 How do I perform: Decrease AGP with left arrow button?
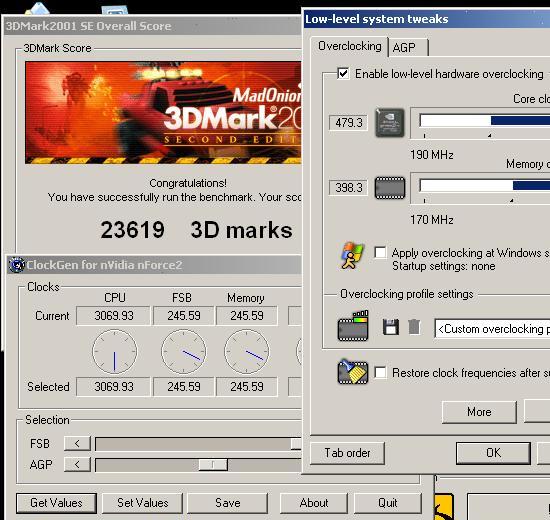(77, 465)
